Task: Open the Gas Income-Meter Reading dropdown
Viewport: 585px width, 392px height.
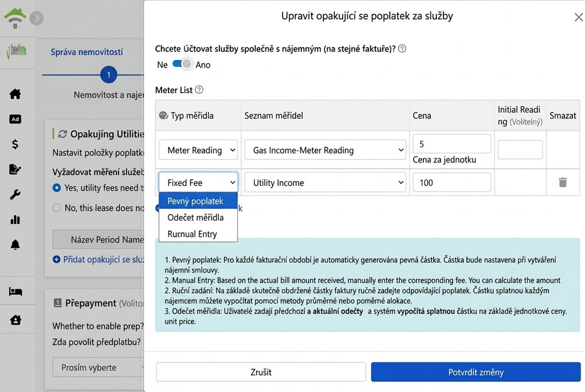Action: pos(325,150)
